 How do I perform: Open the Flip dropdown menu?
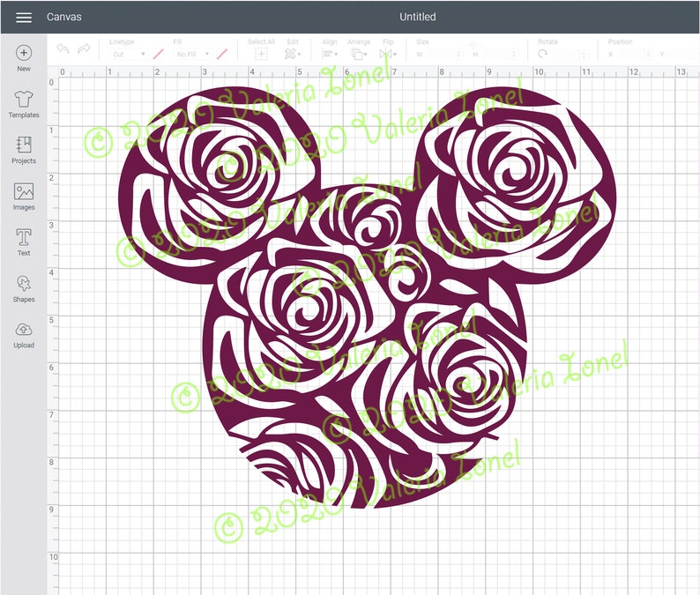388,54
